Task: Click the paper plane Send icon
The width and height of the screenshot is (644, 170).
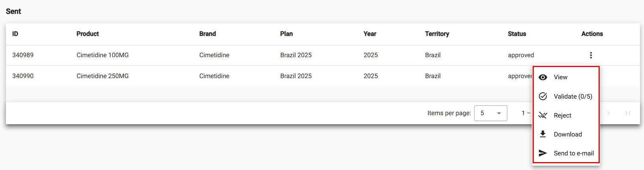Action: coord(543,153)
